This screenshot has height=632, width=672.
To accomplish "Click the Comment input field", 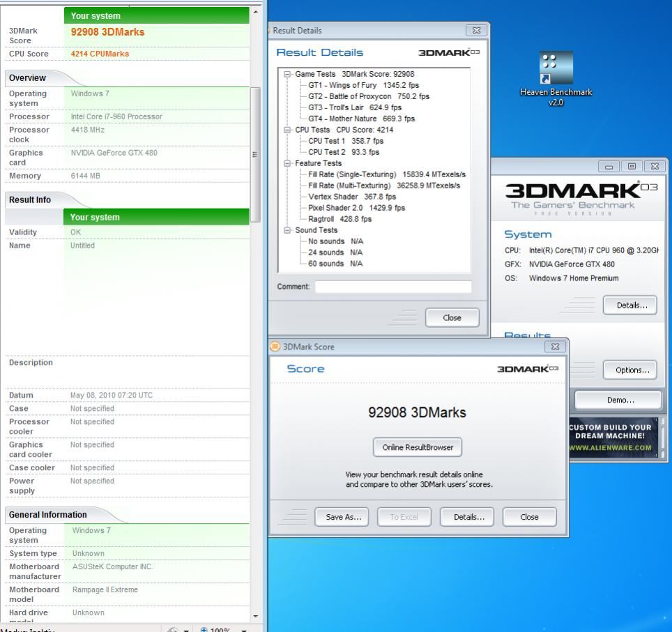I will tap(393, 287).
